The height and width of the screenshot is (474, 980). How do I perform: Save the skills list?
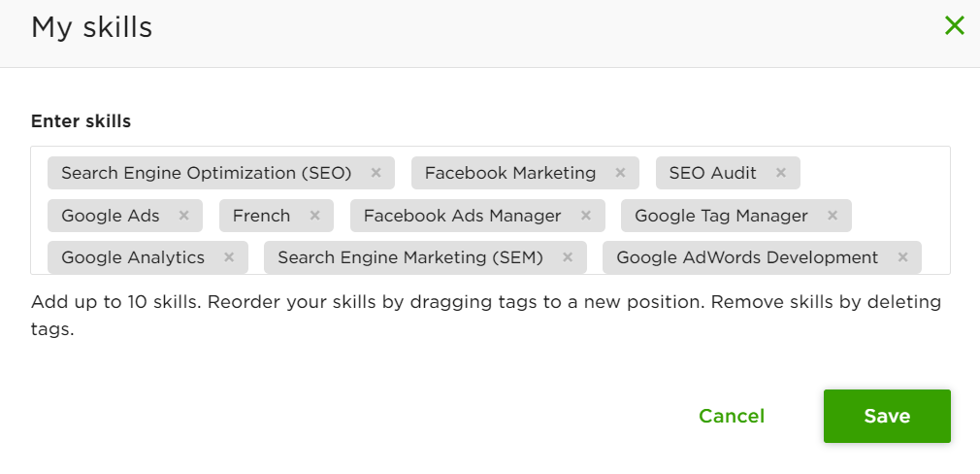[887, 416]
